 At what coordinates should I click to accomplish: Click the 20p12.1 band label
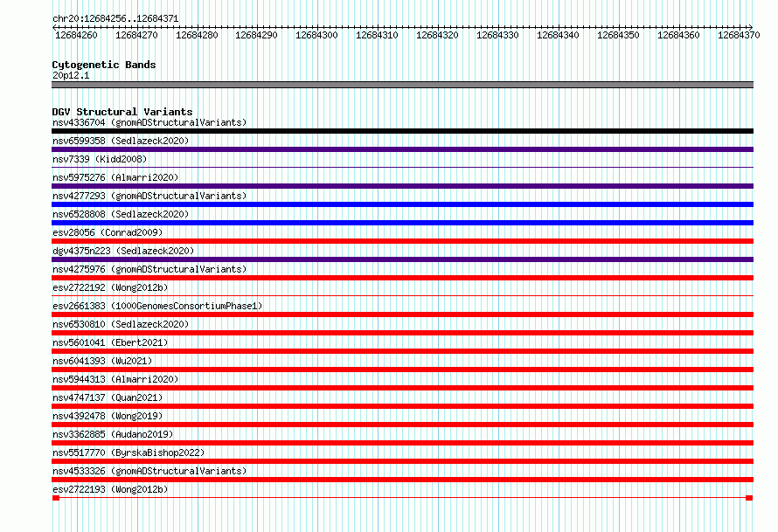click(71, 75)
